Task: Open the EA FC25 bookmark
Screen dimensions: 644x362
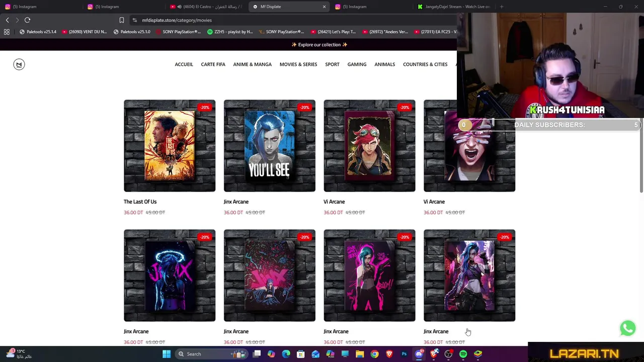Action: [435, 32]
